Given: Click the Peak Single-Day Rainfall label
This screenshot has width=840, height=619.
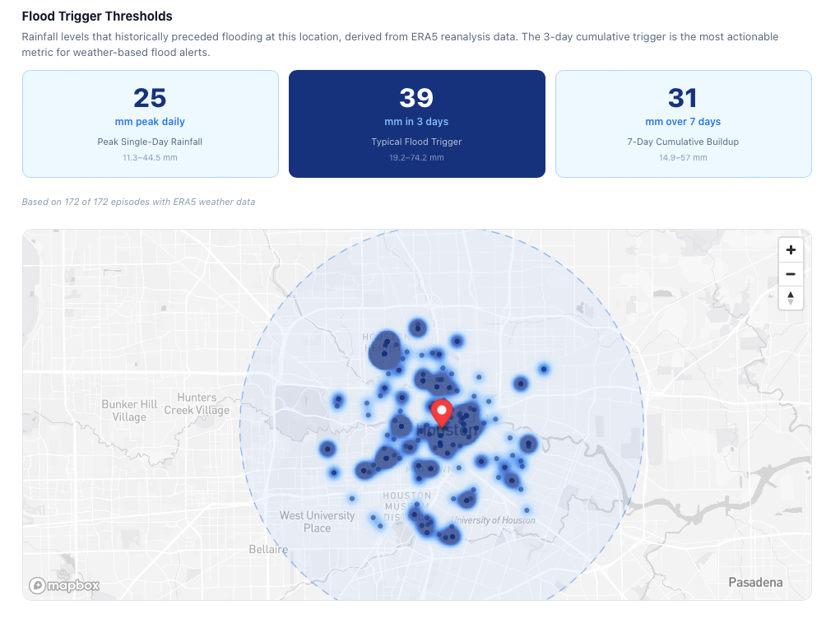Looking at the screenshot, I should [x=150, y=142].
